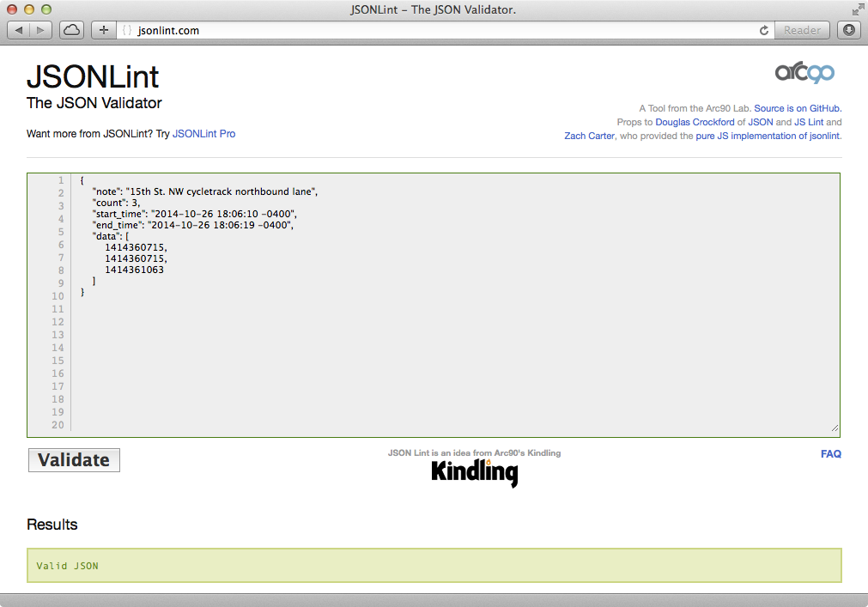Click the Kindling logo
Viewport: 868px width, 607px height.
point(474,472)
